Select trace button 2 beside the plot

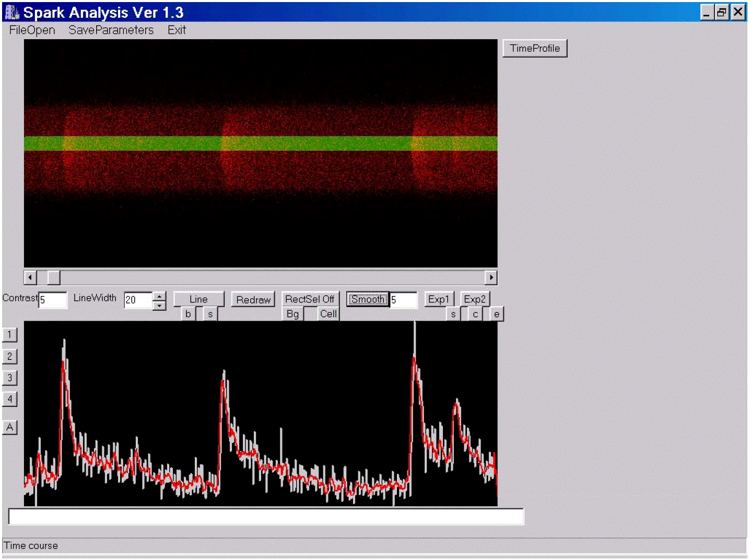coord(10,356)
